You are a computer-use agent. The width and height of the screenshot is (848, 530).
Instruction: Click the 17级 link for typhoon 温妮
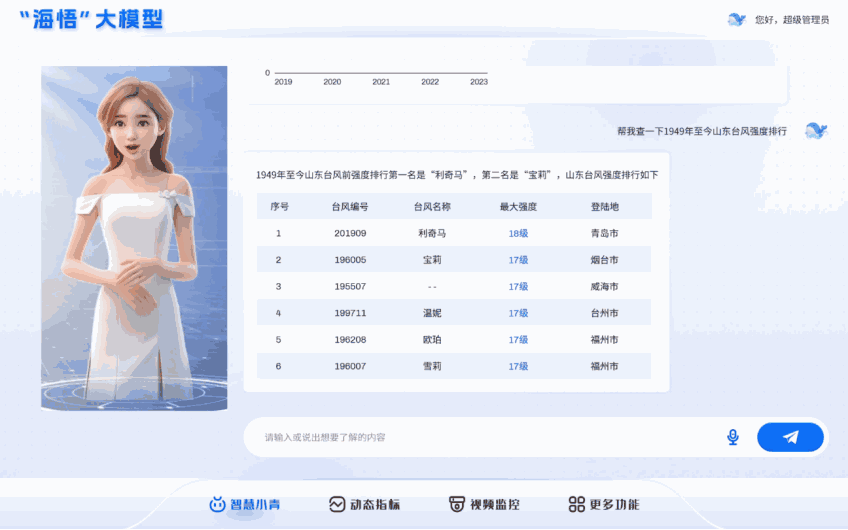pos(518,313)
